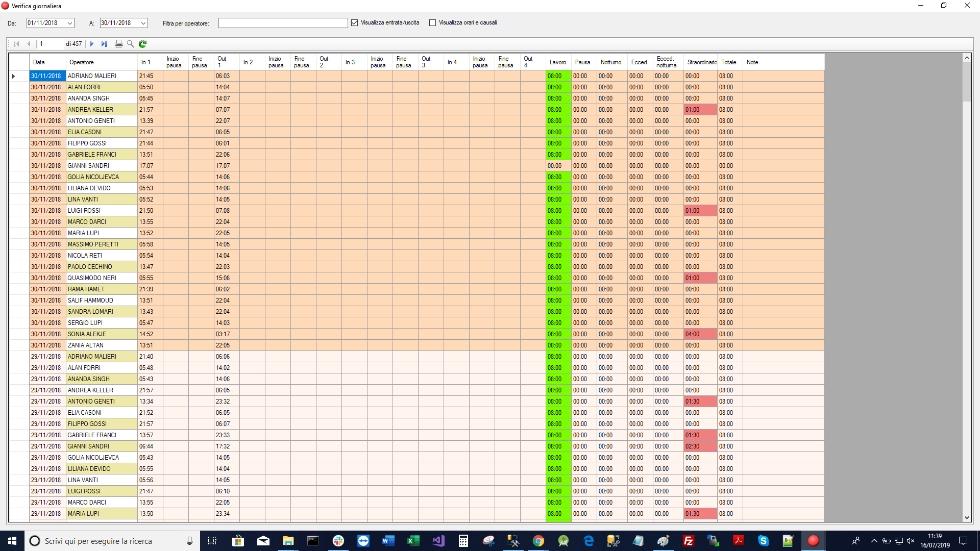Select GIANNI SANDRI on 30/11/2018
This screenshot has width=980, height=551.
tap(102, 166)
